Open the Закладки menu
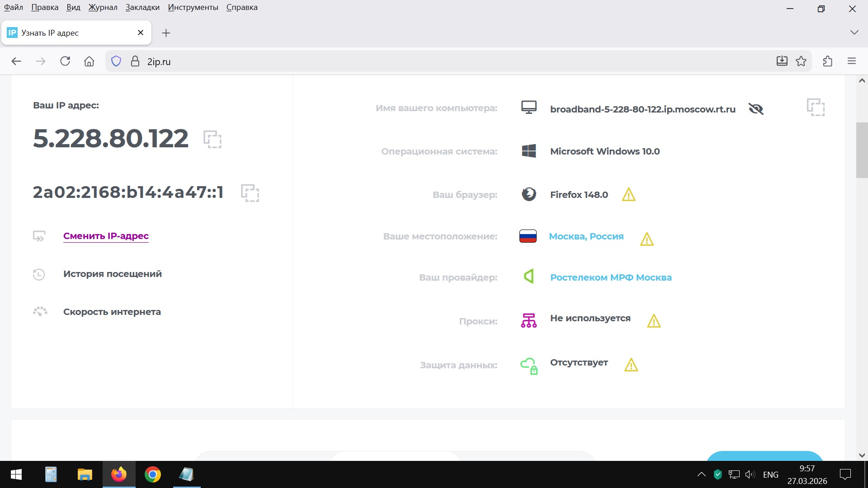 [142, 7]
